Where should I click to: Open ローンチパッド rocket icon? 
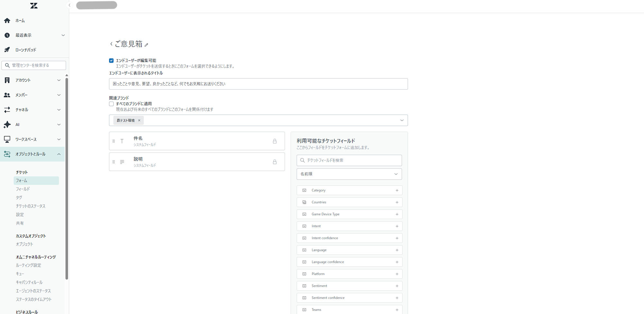[x=7, y=49]
